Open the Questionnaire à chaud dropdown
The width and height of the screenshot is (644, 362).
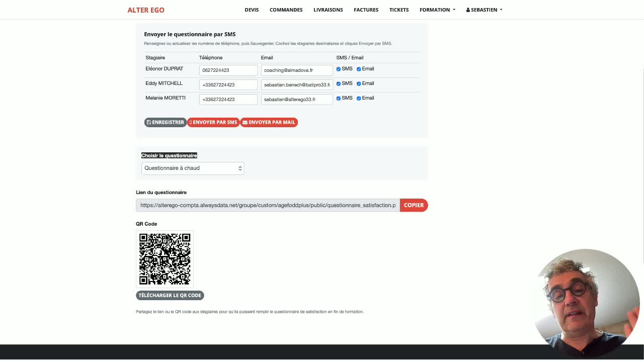193,168
